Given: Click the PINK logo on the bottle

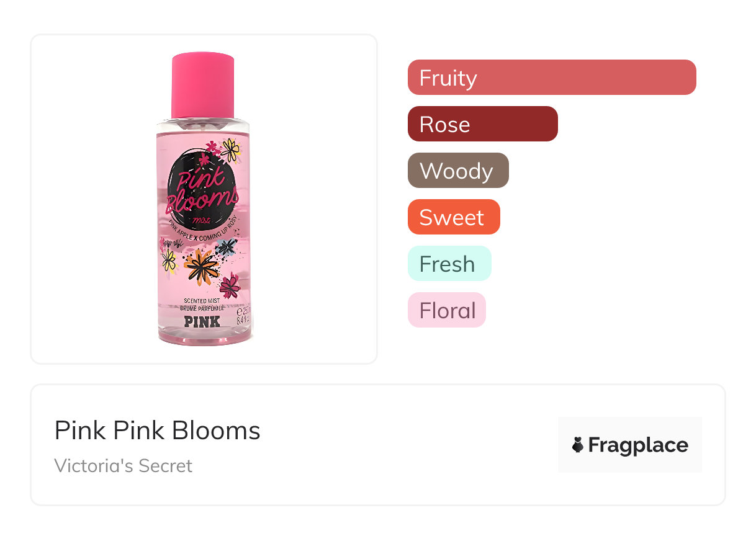Looking at the screenshot, I should click(x=202, y=321).
